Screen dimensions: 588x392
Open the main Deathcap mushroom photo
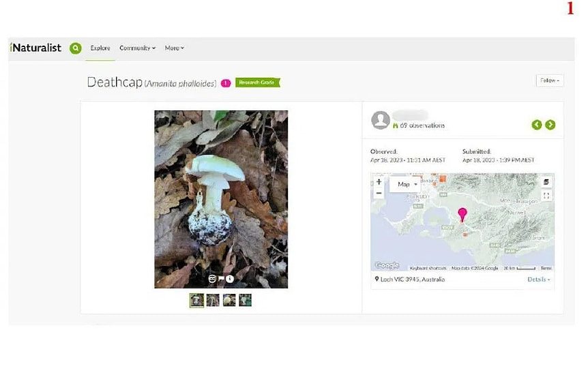pos(221,199)
